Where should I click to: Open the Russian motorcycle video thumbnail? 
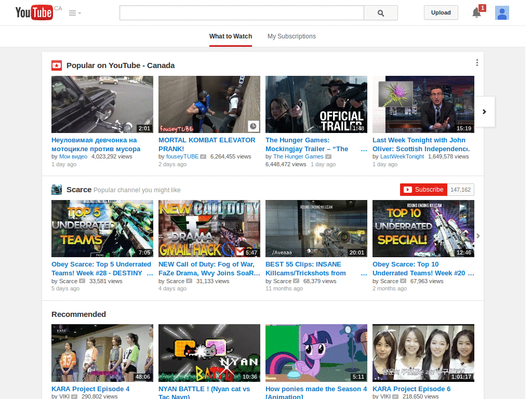point(102,104)
